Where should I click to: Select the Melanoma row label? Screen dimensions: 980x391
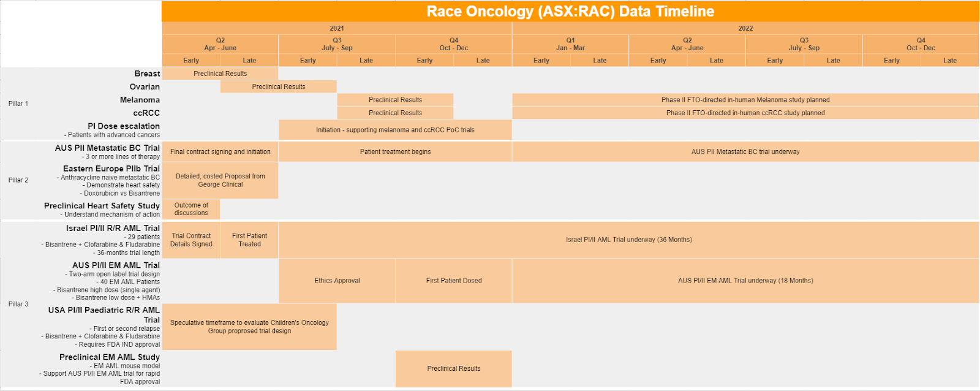[x=140, y=100]
